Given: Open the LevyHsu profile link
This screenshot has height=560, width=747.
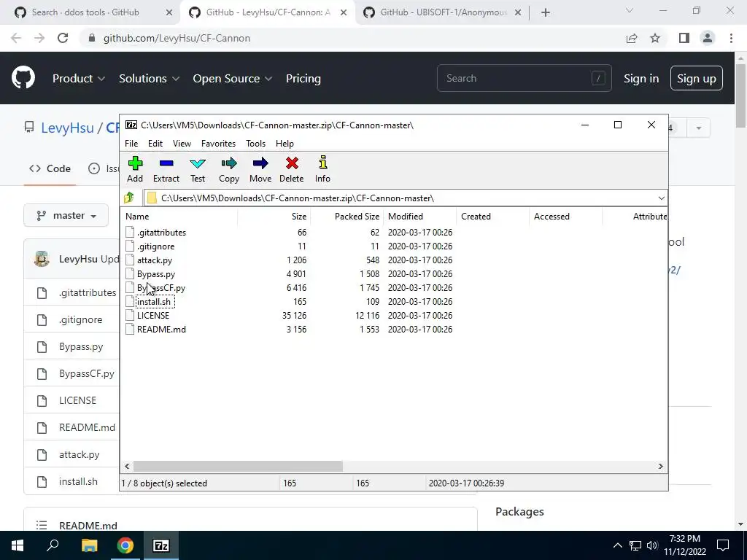Looking at the screenshot, I should pyautogui.click(x=67, y=128).
